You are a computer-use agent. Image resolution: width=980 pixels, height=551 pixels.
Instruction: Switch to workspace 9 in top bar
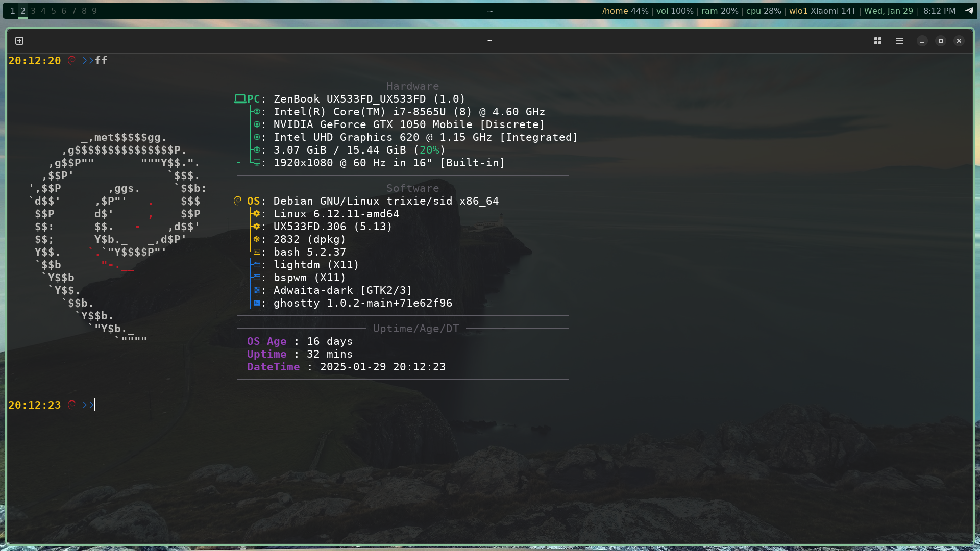pyautogui.click(x=94, y=11)
